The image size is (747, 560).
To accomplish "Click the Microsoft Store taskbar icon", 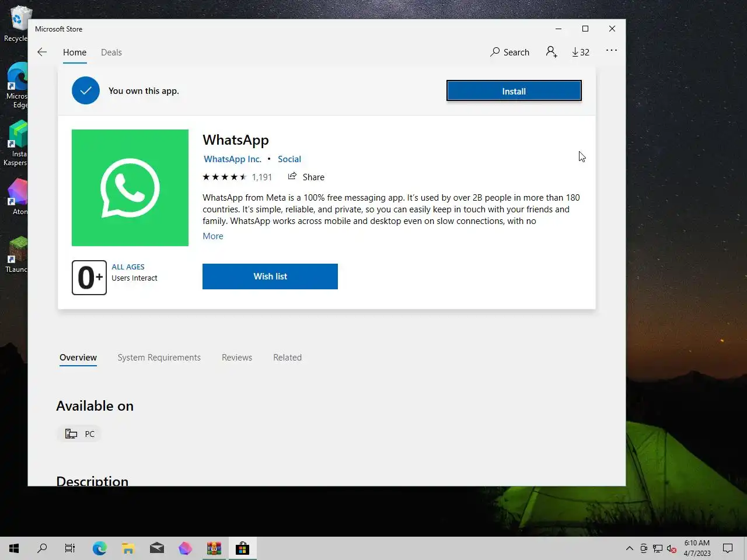I will point(243,548).
